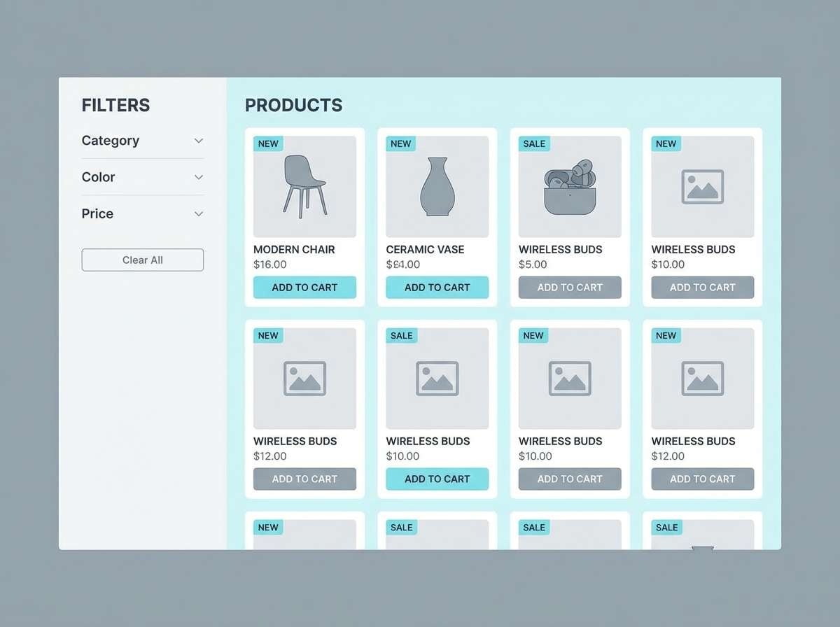Image resolution: width=840 pixels, height=627 pixels.
Task: Expand the Category filter
Action: [x=142, y=141]
